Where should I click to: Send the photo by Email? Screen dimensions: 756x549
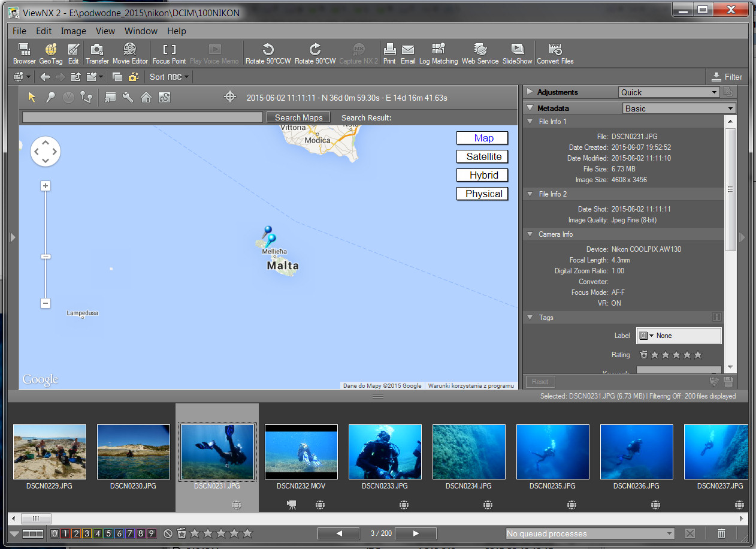(408, 53)
